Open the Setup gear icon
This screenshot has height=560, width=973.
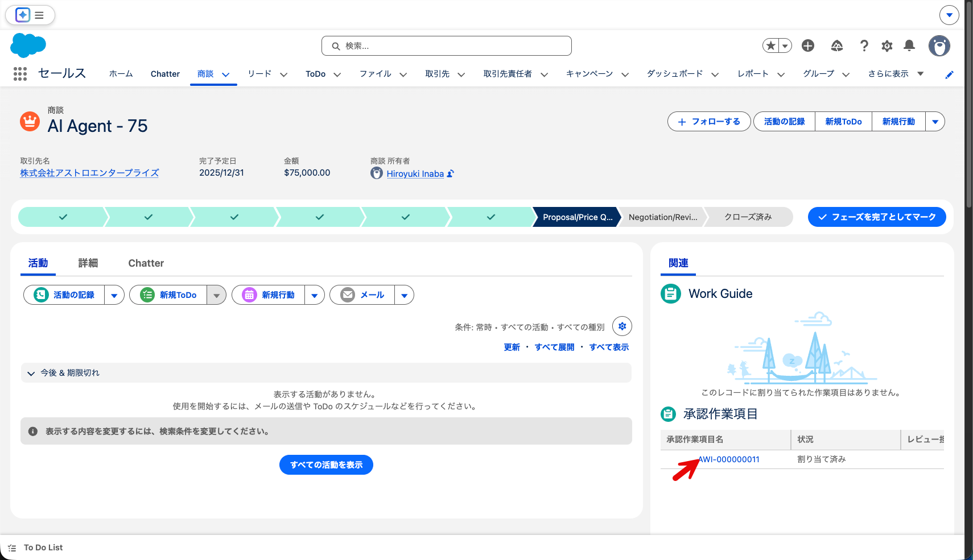(x=887, y=45)
